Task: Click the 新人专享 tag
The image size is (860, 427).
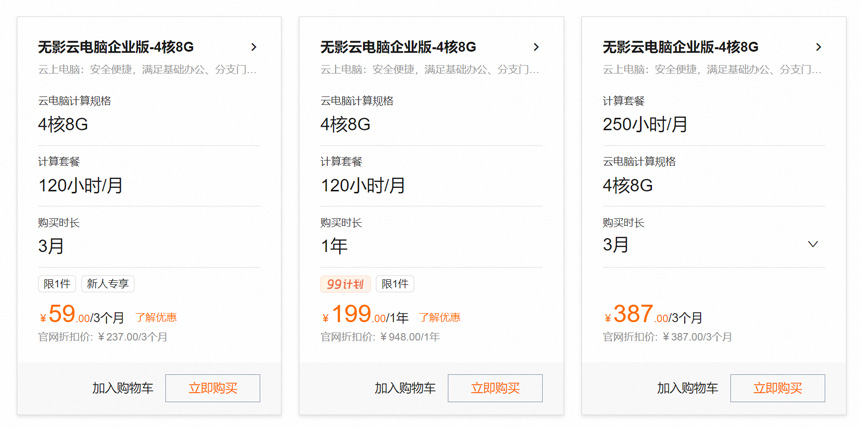Action: click(x=108, y=284)
